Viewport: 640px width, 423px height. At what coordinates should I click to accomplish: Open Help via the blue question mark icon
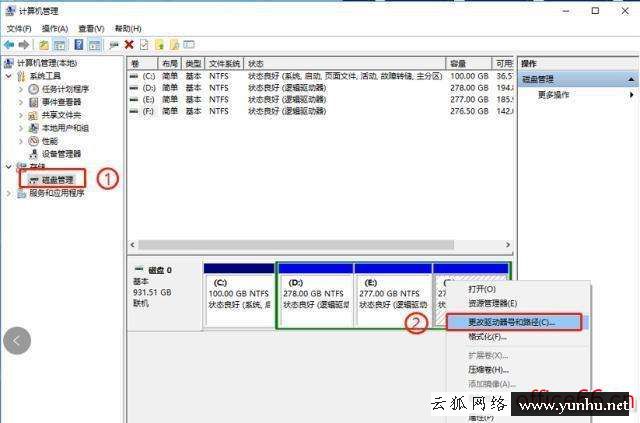point(79,45)
